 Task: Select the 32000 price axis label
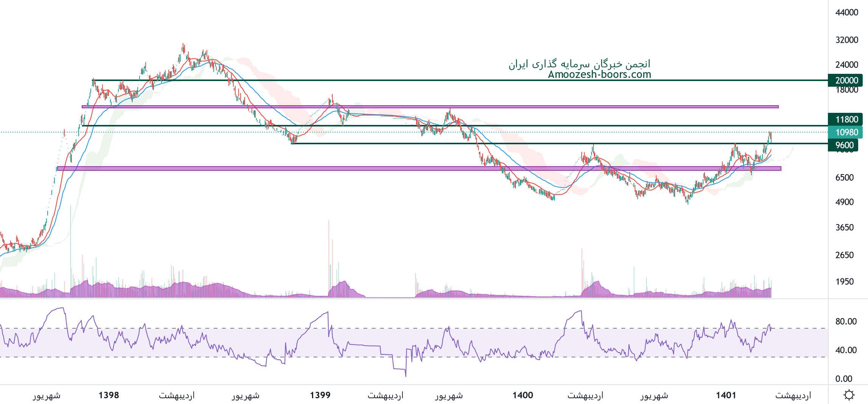(x=846, y=40)
